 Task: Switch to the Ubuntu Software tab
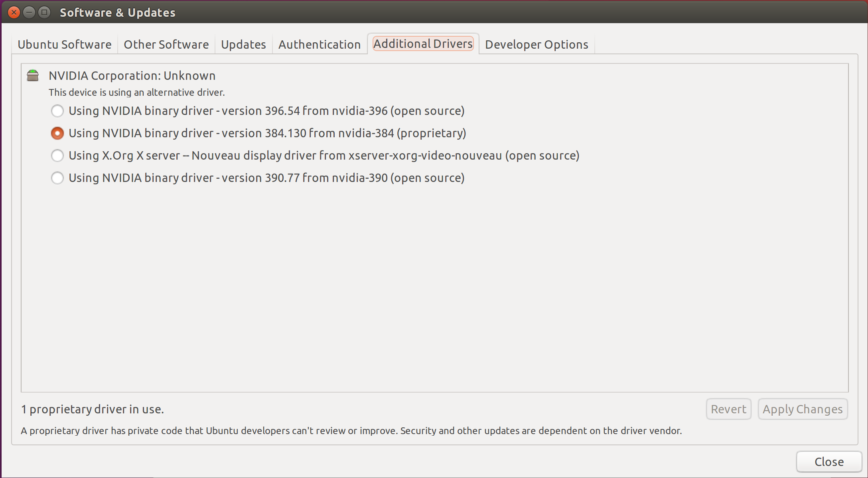[64, 44]
